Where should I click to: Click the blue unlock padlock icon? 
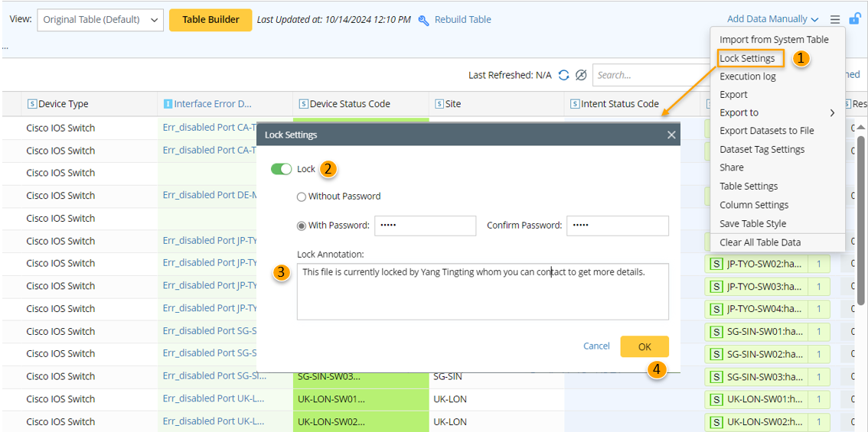tap(854, 19)
